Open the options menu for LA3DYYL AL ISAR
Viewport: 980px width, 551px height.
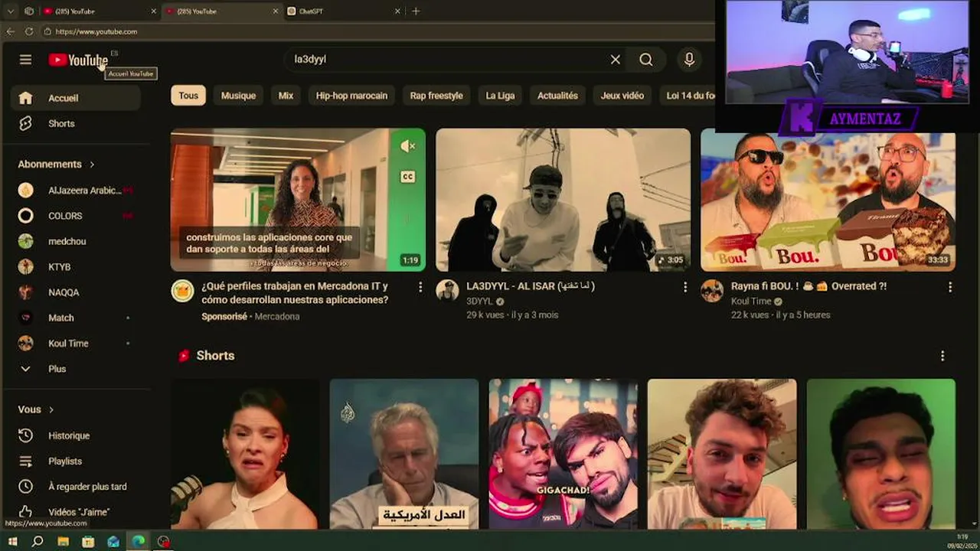(684, 287)
